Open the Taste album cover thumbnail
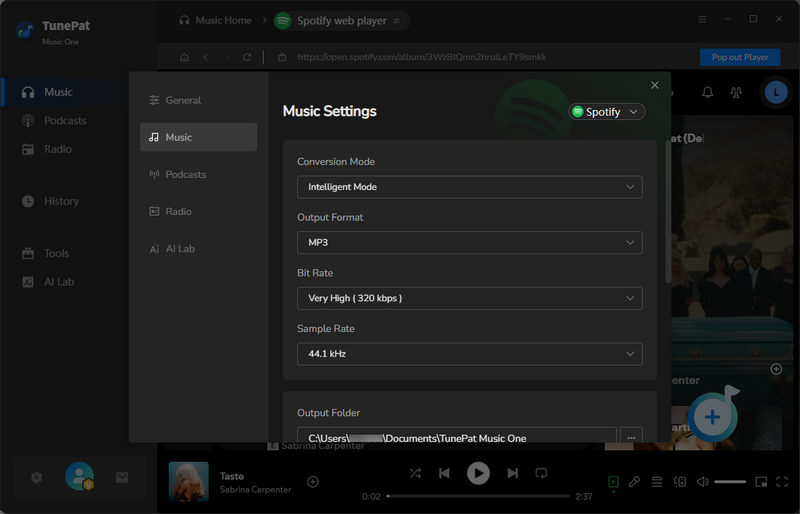The image size is (800, 514). tap(188, 481)
